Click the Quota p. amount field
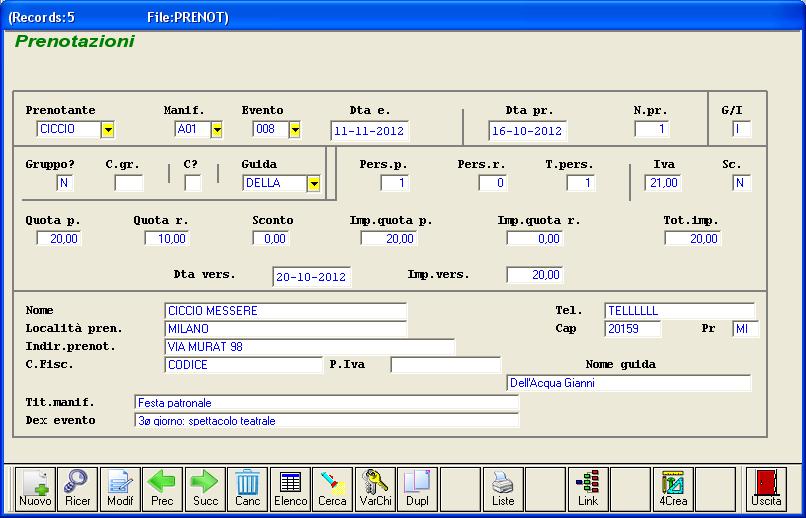Screen dimensions: 806x518 click(x=59, y=238)
